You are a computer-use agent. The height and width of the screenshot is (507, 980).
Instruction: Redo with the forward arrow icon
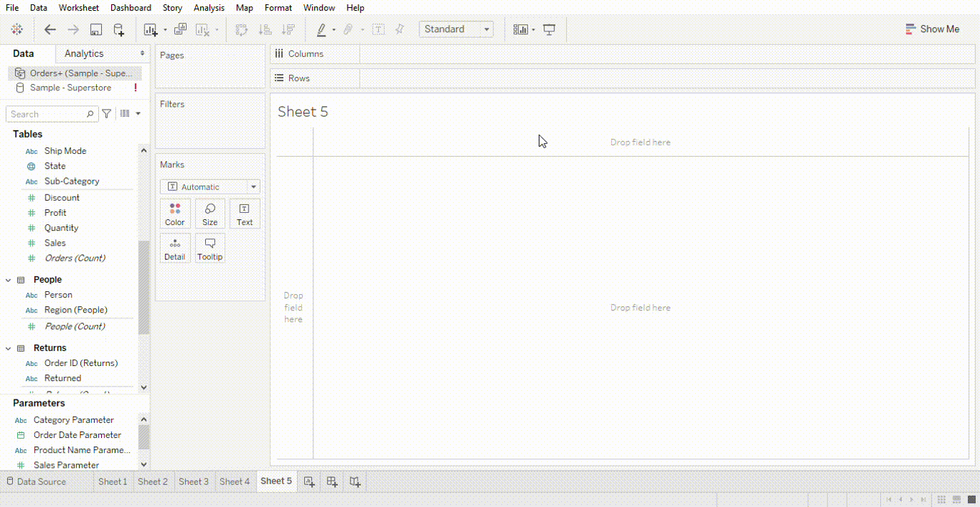coord(73,29)
